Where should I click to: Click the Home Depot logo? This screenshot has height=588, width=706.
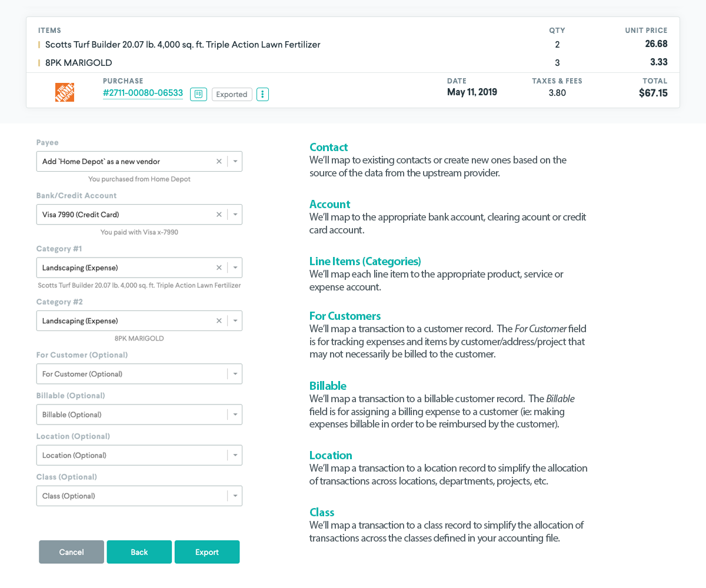[65, 92]
